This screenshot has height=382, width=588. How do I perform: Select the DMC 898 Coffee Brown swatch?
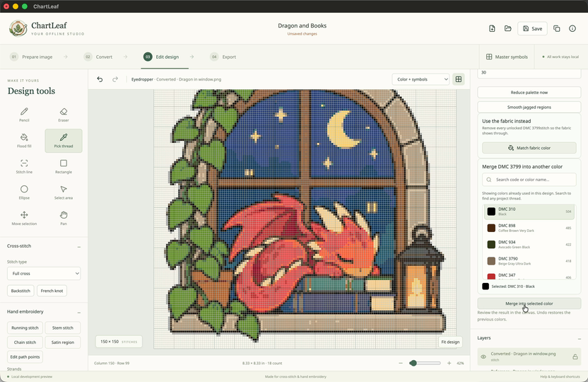click(x=529, y=228)
